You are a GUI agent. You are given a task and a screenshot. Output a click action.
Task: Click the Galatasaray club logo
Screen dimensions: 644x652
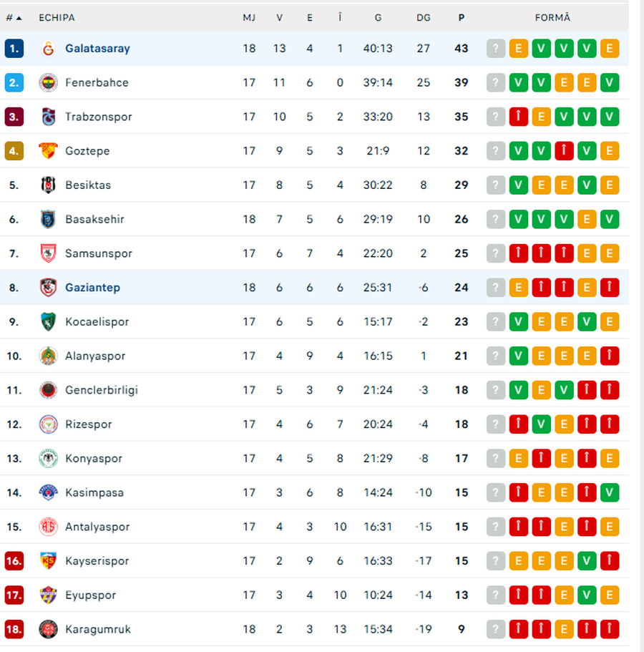click(48, 49)
